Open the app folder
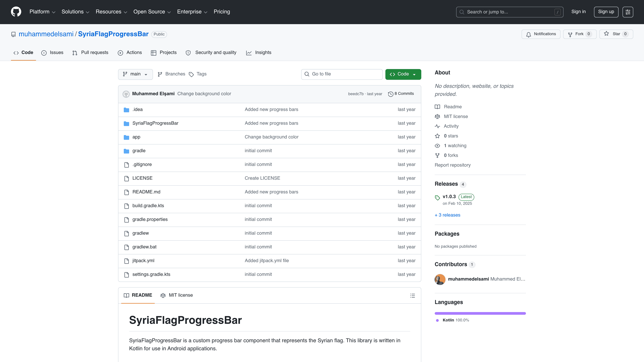644x362 pixels. coord(136,137)
